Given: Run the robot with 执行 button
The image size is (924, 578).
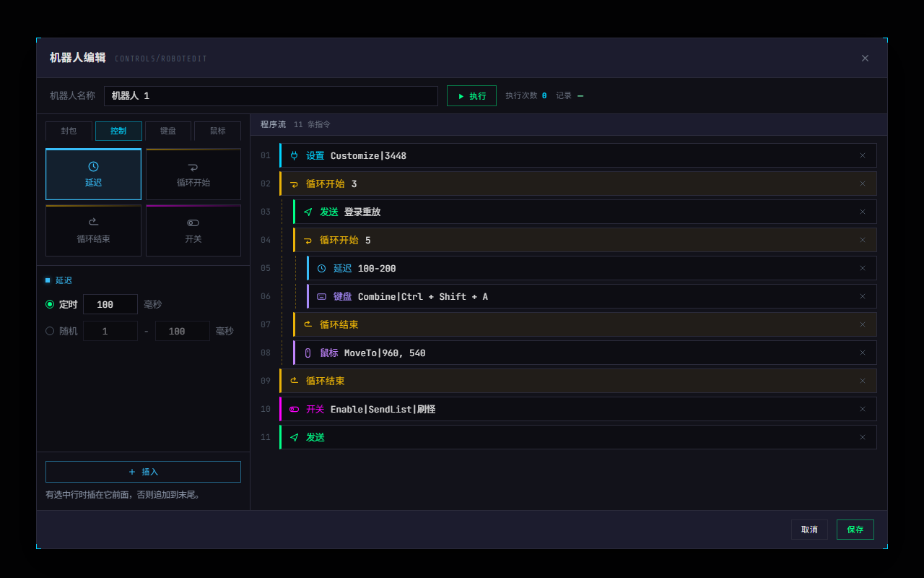Looking at the screenshot, I should 471,96.
